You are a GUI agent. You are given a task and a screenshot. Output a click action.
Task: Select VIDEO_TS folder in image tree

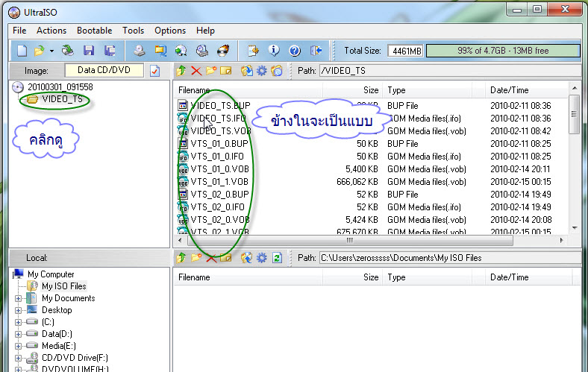[62, 99]
